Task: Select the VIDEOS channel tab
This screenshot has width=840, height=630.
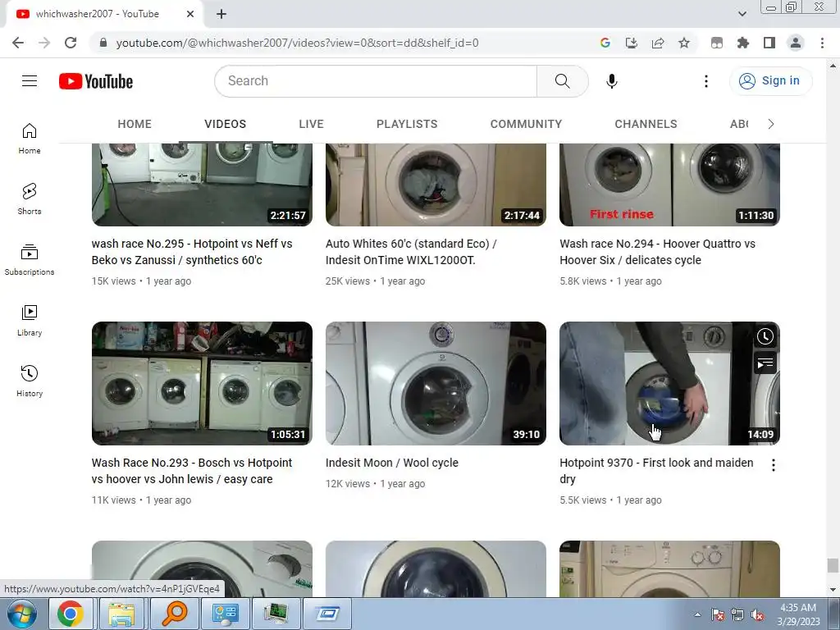Action: click(x=226, y=125)
